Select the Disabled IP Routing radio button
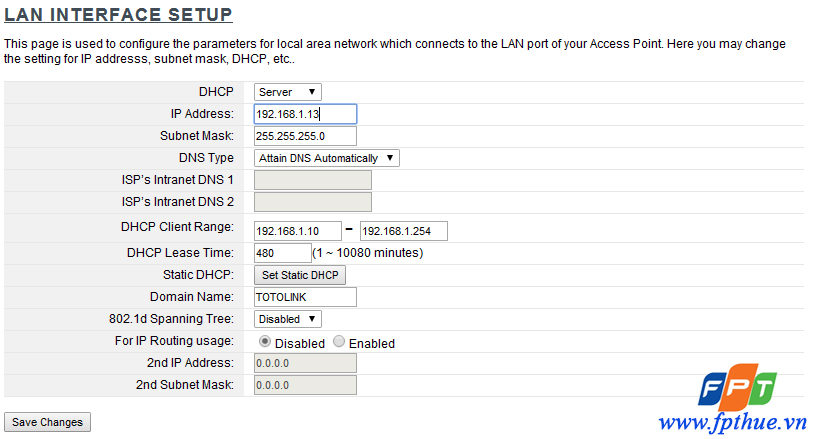The height and width of the screenshot is (439, 814). 265,342
